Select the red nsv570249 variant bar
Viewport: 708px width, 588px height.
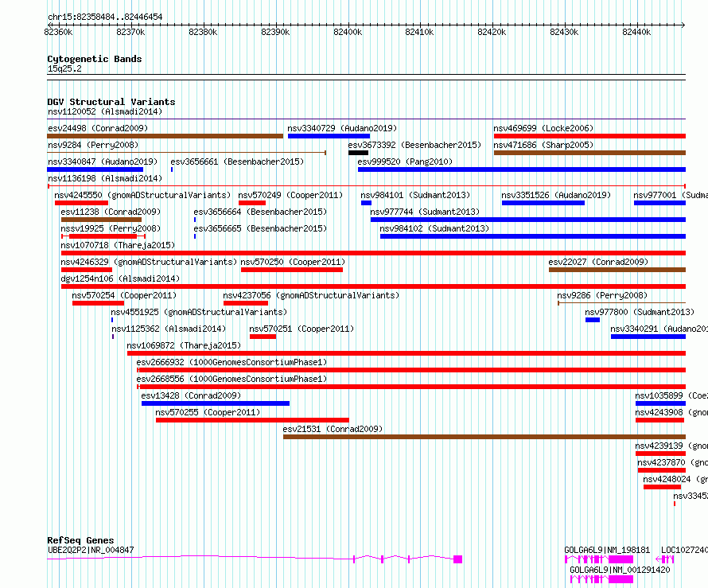[252, 203]
